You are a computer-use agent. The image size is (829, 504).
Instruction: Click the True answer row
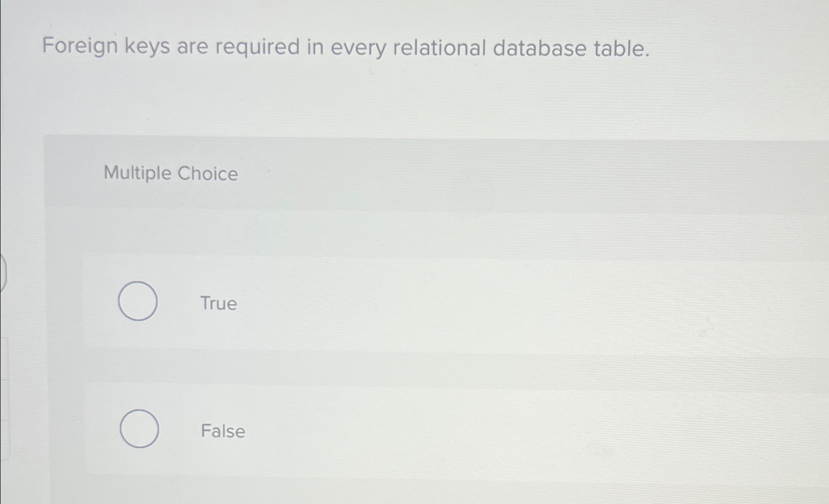click(x=345, y=302)
